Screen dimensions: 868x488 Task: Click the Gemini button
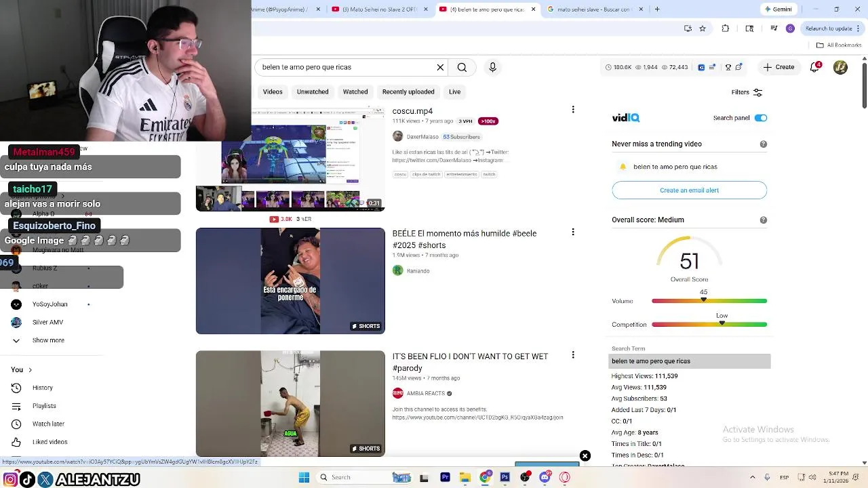(777, 9)
